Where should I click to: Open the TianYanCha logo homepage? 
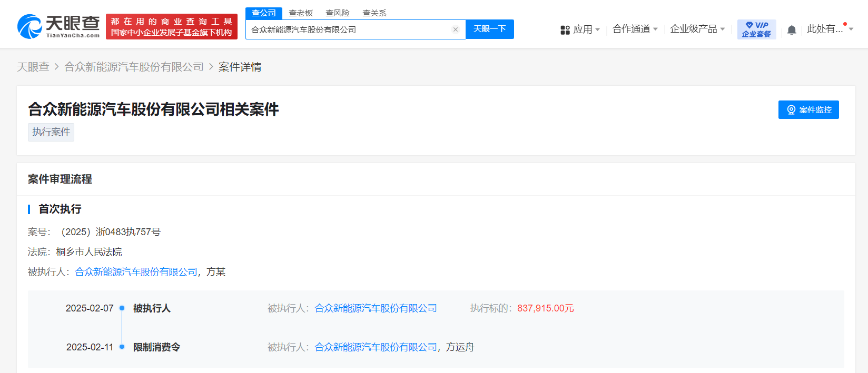point(58,26)
